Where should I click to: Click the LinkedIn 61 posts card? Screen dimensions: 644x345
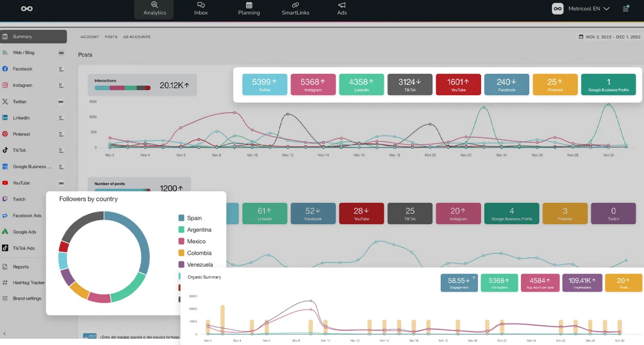click(x=264, y=213)
